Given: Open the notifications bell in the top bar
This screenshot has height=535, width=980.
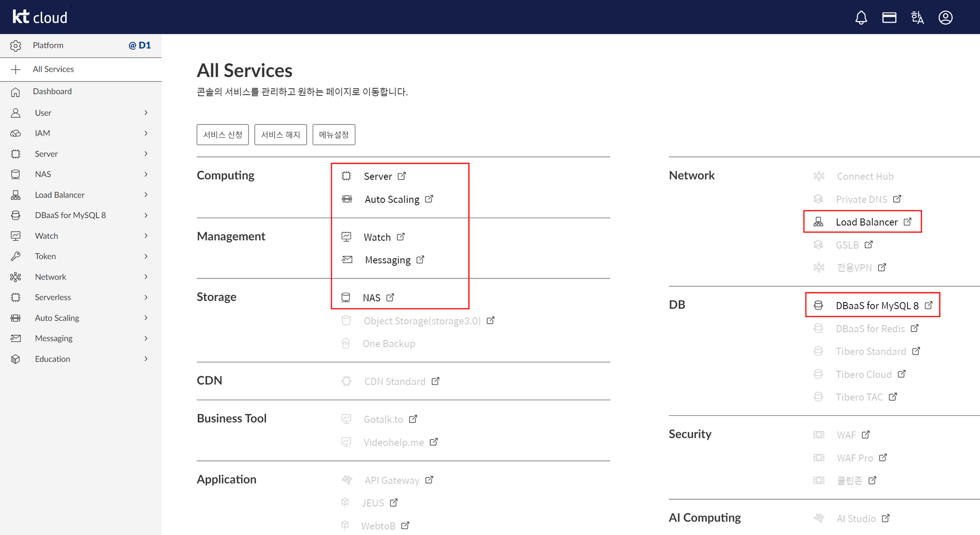Looking at the screenshot, I should 861,17.
